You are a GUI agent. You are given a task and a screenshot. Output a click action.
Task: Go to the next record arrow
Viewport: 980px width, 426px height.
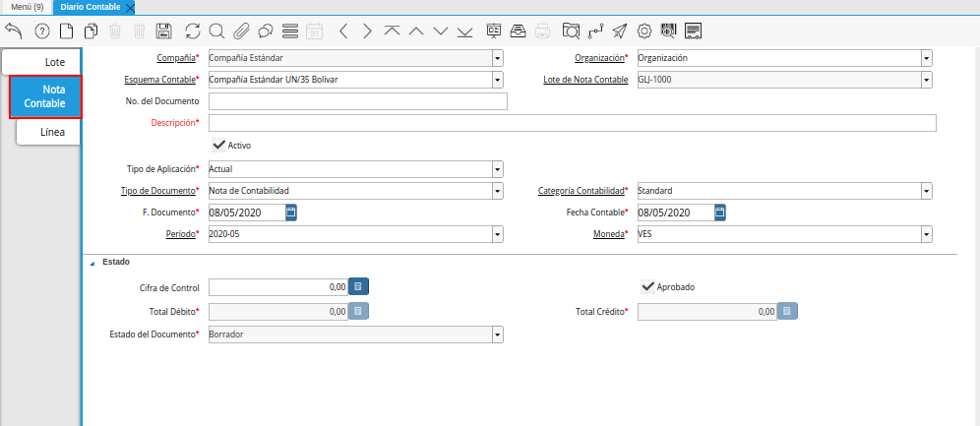pyautogui.click(x=367, y=31)
